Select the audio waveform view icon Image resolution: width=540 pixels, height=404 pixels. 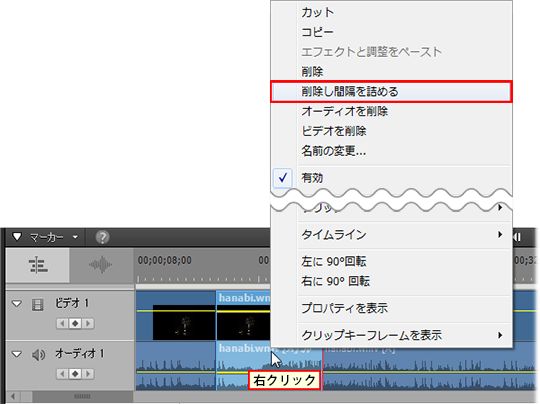[101, 265]
